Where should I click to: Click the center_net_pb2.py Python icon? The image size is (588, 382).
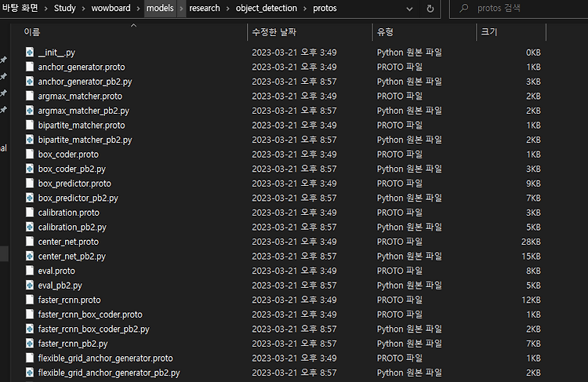click(30, 256)
